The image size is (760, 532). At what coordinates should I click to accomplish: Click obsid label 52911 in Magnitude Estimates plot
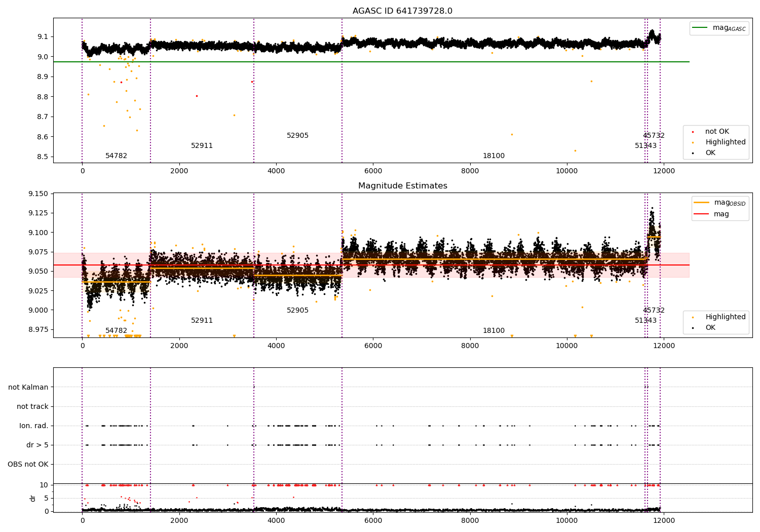pyautogui.click(x=202, y=321)
